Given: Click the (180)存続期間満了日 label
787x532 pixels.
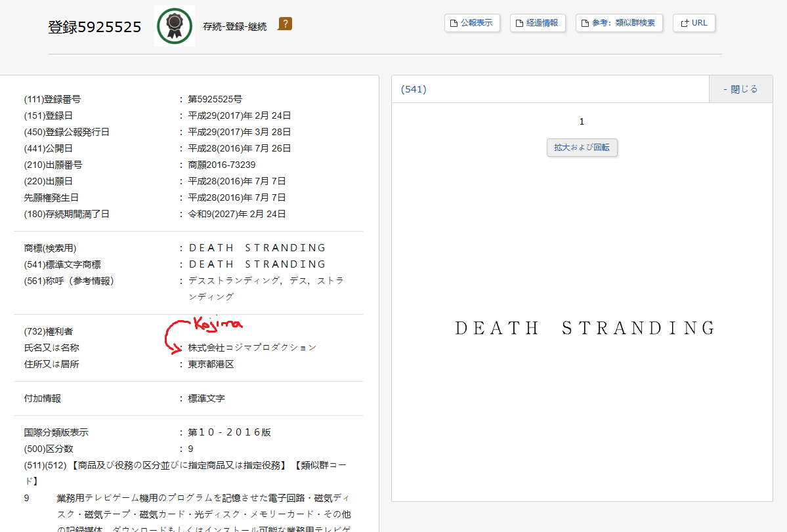Looking at the screenshot, I should click(67, 214).
